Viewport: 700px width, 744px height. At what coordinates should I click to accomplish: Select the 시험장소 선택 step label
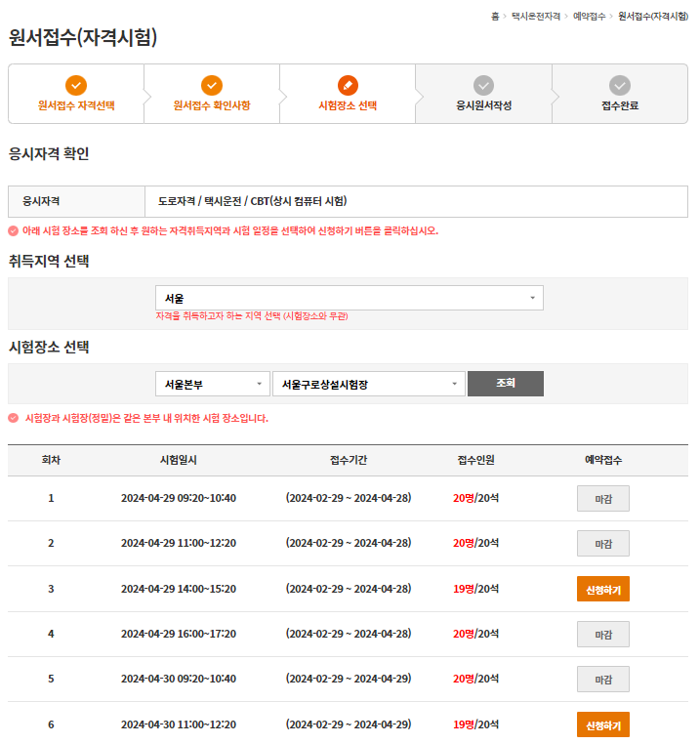coord(348,105)
